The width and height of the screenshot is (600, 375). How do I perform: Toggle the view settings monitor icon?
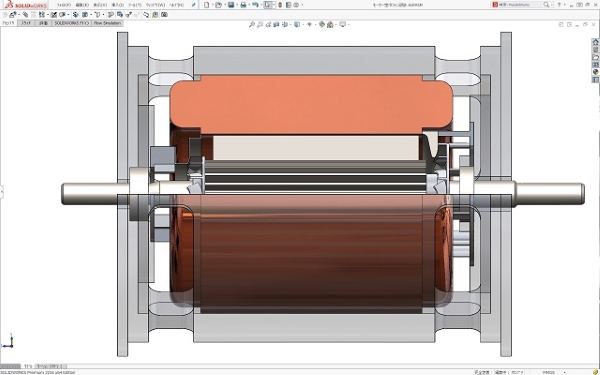tap(342, 24)
